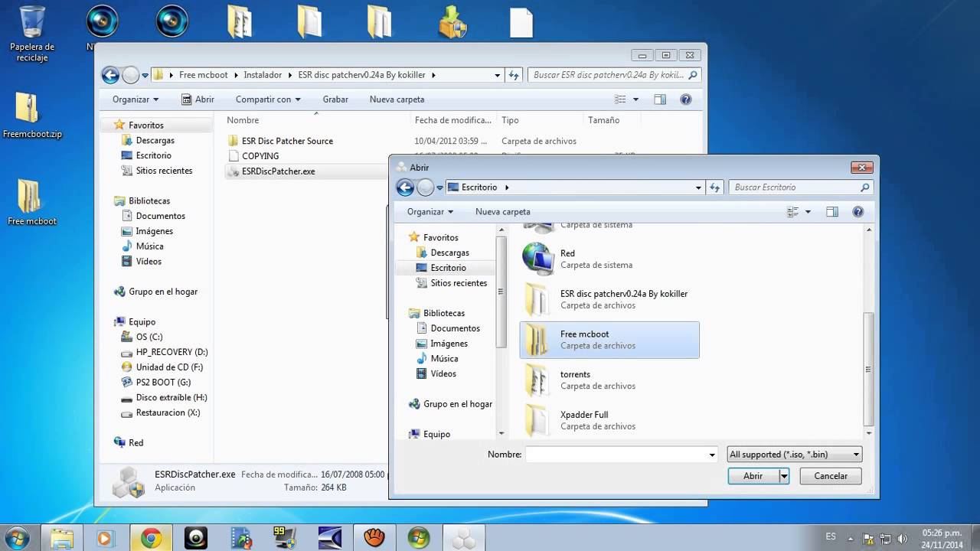Viewport: 980px width, 551px height.
Task: Open view options dropdown arrow in Abrir dialog
Action: tap(808, 212)
